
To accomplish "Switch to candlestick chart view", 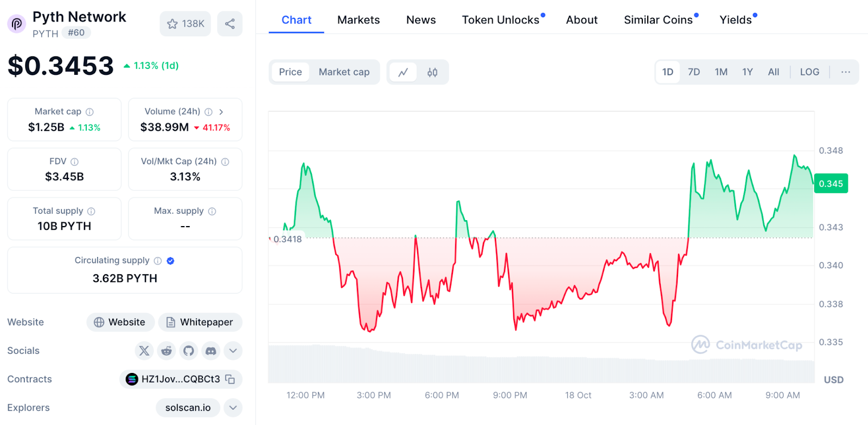I will (x=432, y=72).
